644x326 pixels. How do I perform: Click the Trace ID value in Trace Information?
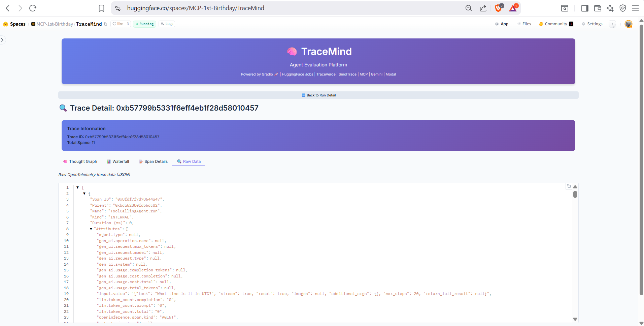pyautogui.click(x=122, y=137)
